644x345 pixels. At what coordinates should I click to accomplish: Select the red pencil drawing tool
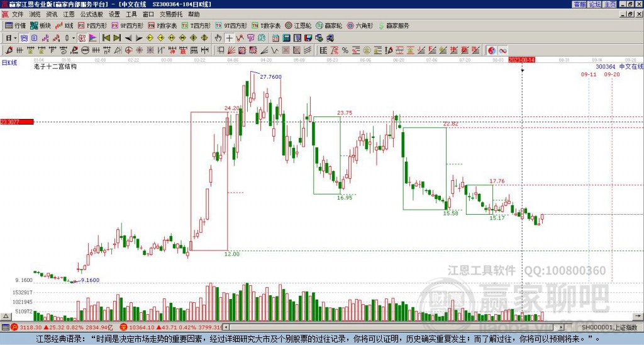tap(9, 50)
